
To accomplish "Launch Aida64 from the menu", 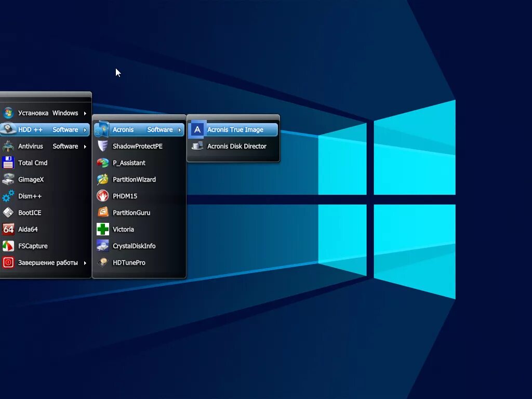I will pos(45,229).
